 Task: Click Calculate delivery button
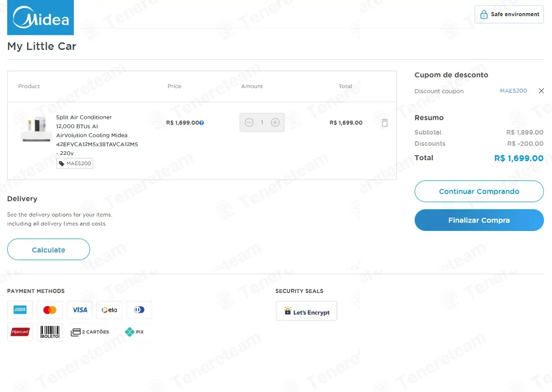(x=49, y=249)
